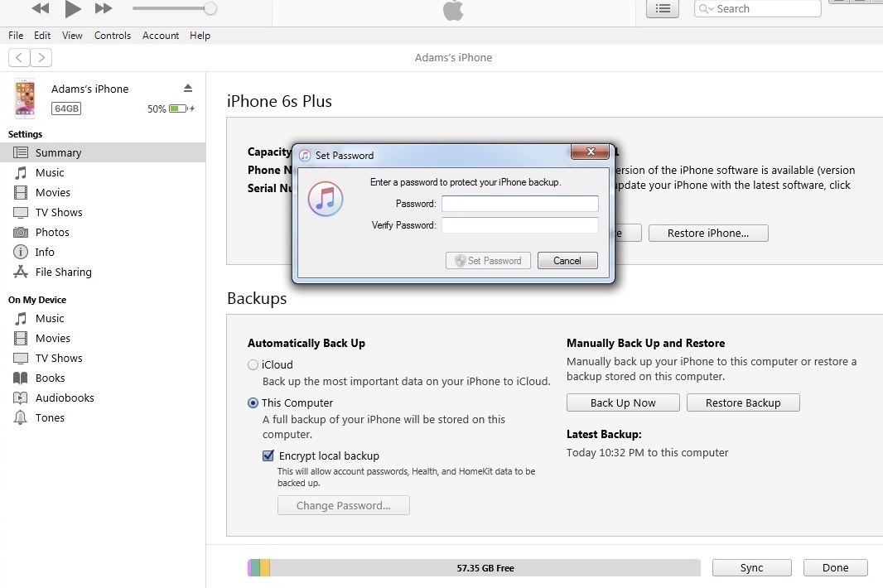Eject Adams's iPhone
Viewport: 883px width, 588px height.
pyautogui.click(x=188, y=88)
